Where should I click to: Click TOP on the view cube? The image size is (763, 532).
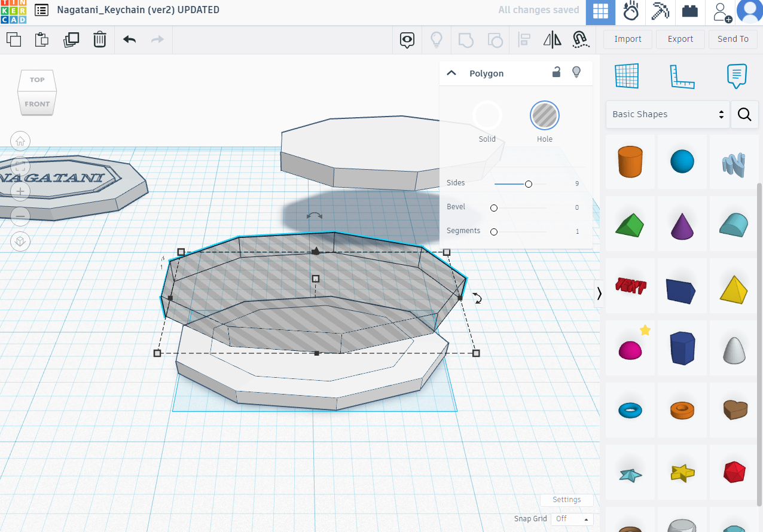tap(36, 80)
